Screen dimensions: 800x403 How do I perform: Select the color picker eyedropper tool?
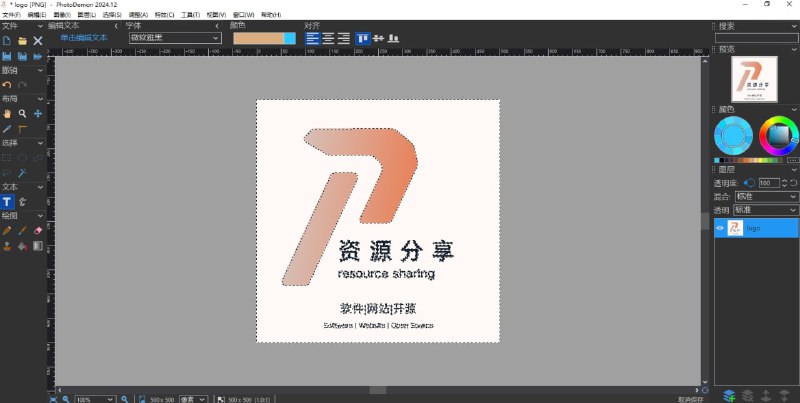(x=7, y=129)
